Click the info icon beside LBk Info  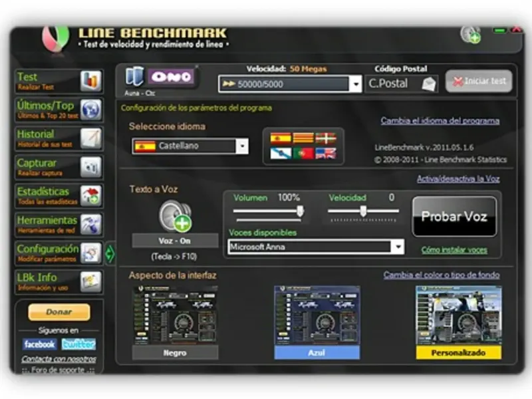pos(91,282)
